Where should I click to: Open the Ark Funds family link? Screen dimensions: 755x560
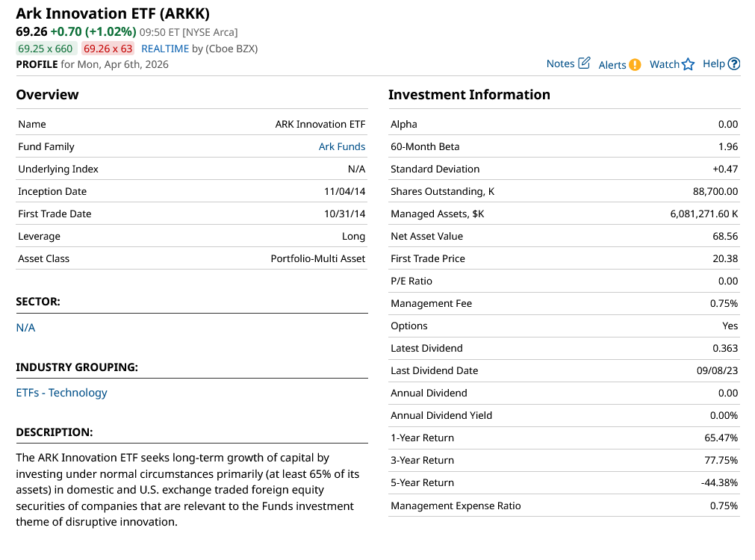(x=342, y=146)
